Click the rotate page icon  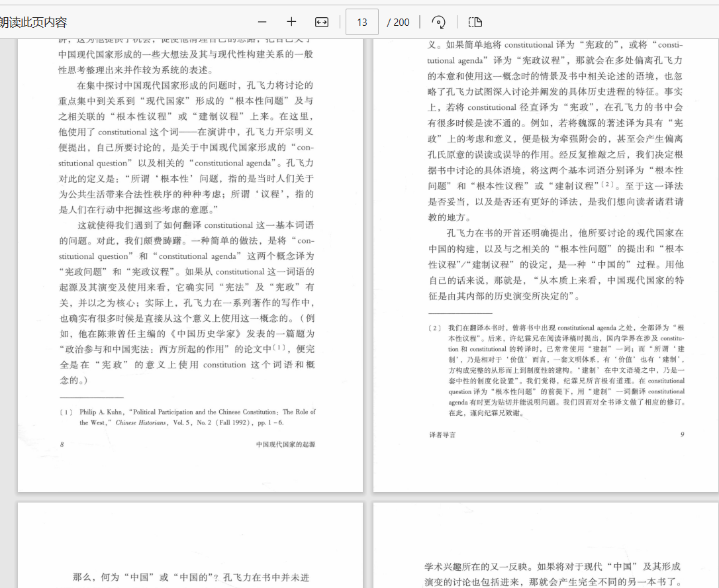click(x=438, y=22)
